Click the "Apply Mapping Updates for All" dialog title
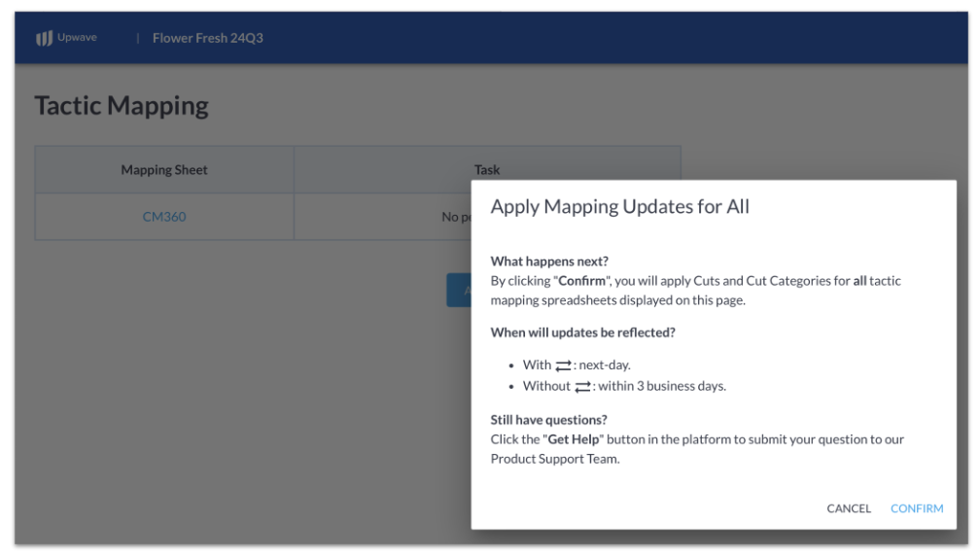The image size is (980, 556). pyautogui.click(x=619, y=206)
